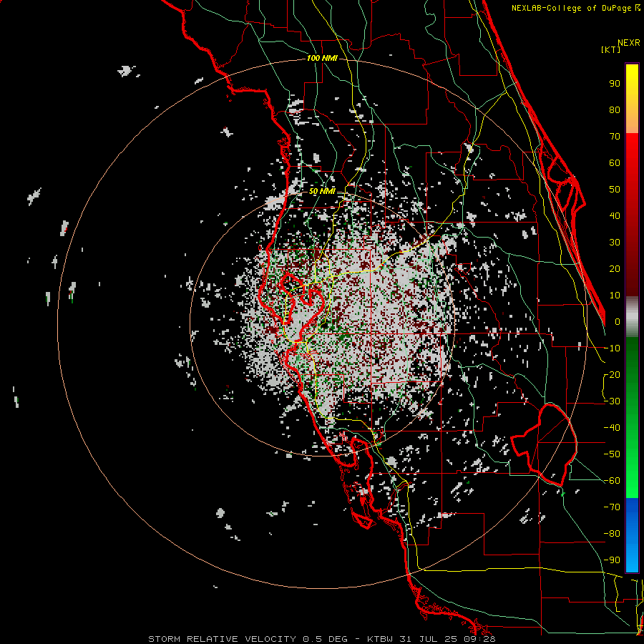Click the NEXR label above color bar
644x644 pixels.
coord(629,43)
